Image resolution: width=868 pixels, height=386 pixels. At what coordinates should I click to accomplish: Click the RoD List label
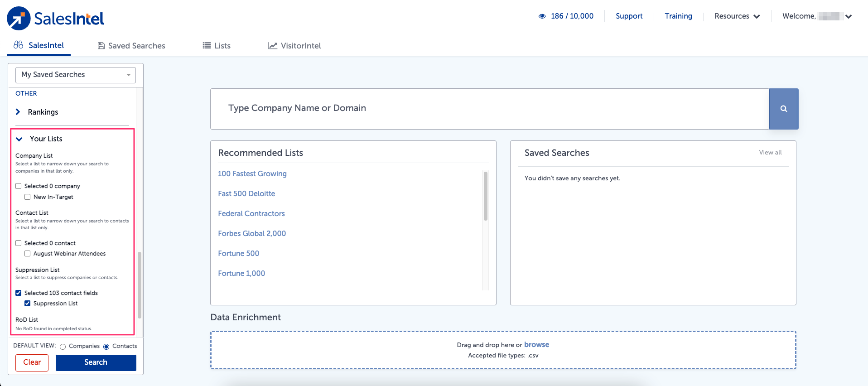tap(27, 320)
